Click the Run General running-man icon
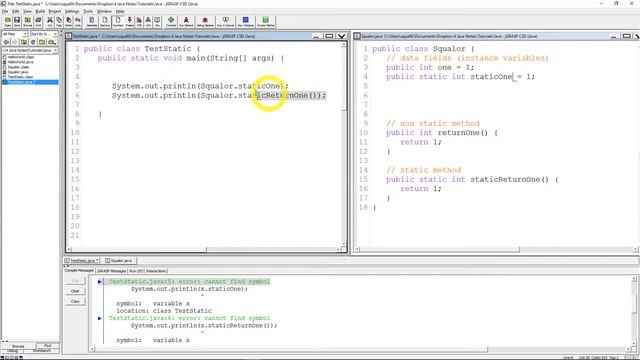Screen dimensions: 640x360 click(x=186, y=22)
